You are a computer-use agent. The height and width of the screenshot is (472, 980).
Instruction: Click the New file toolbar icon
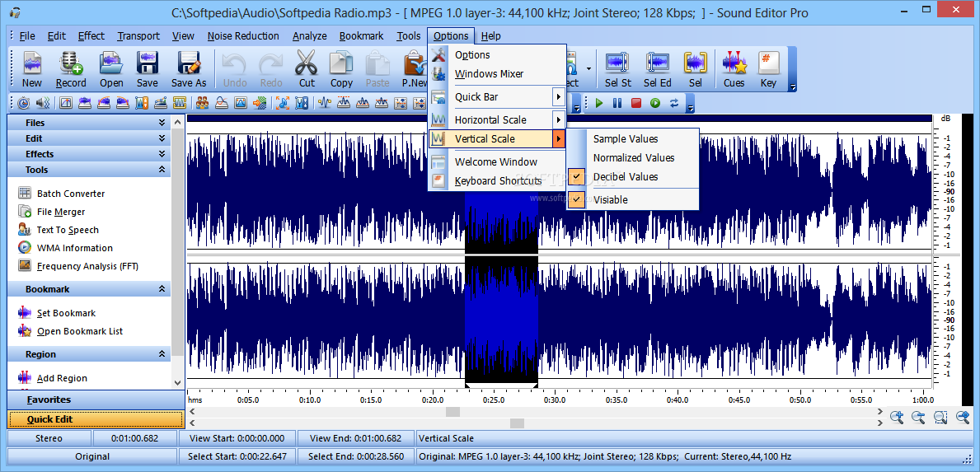tap(32, 63)
